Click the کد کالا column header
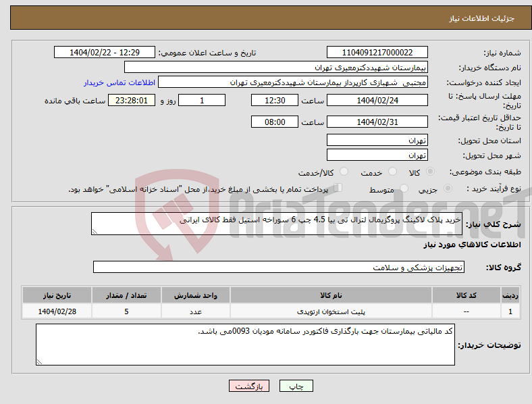The height and width of the screenshot is (404, 532). [x=467, y=295]
